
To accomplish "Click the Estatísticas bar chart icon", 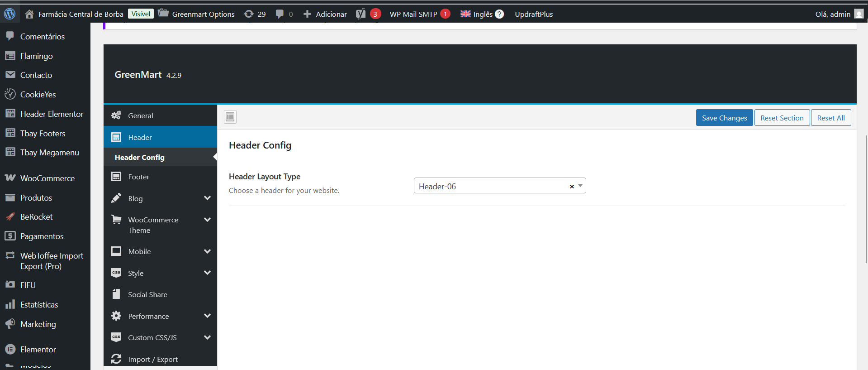I will [10, 304].
